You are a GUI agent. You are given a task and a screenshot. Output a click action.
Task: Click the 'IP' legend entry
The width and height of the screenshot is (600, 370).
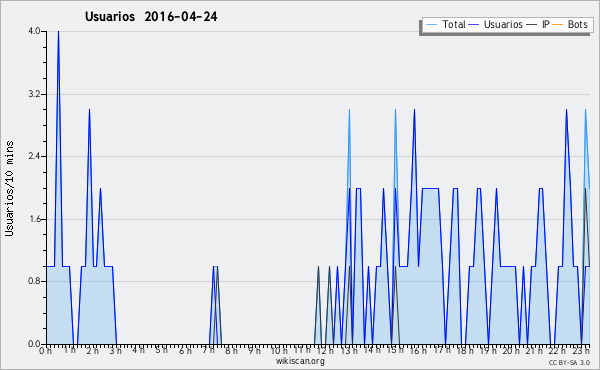(x=538, y=24)
